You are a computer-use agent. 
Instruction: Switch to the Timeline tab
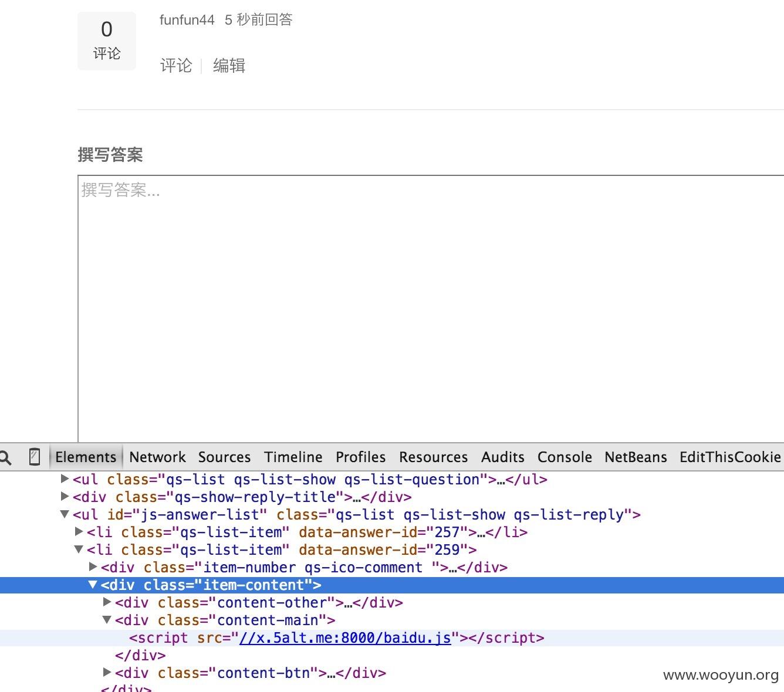click(x=293, y=457)
